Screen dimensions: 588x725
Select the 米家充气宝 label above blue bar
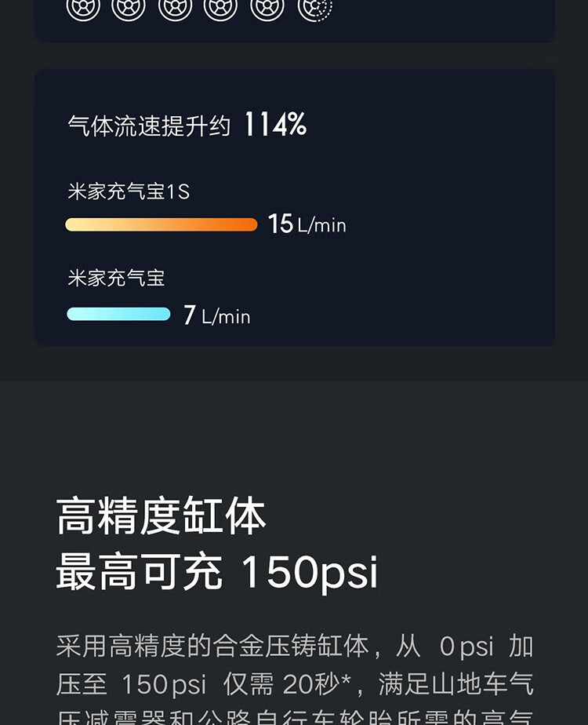coord(116,278)
